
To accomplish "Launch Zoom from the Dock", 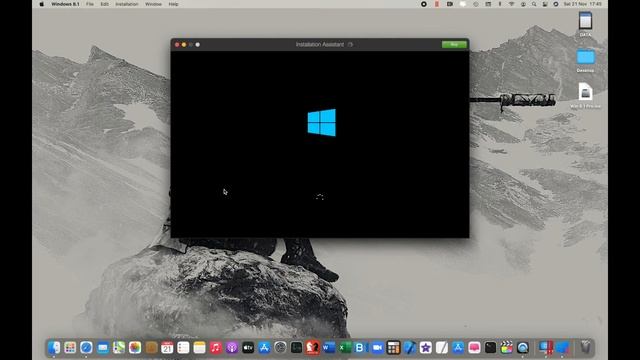I will (377, 347).
